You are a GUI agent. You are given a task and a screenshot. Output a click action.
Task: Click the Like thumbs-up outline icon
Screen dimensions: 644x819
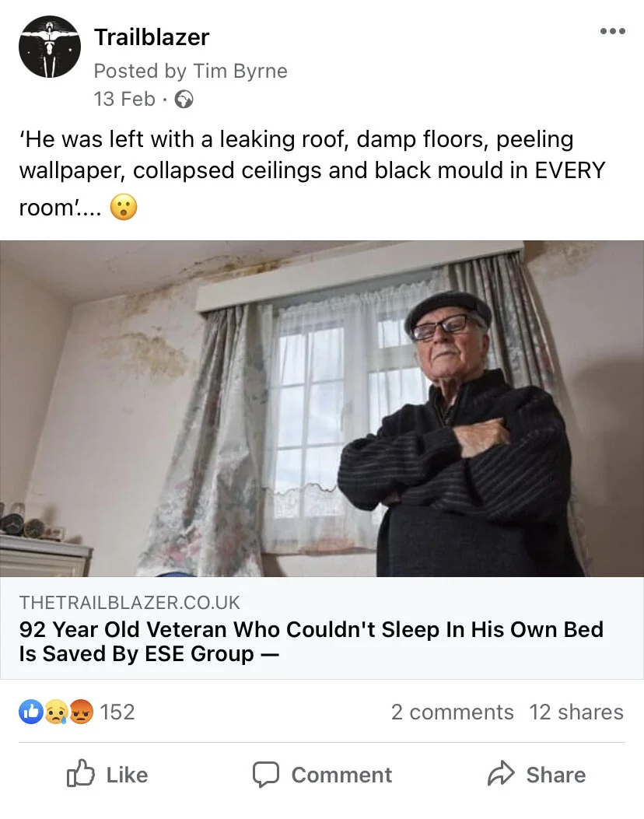click(81, 774)
